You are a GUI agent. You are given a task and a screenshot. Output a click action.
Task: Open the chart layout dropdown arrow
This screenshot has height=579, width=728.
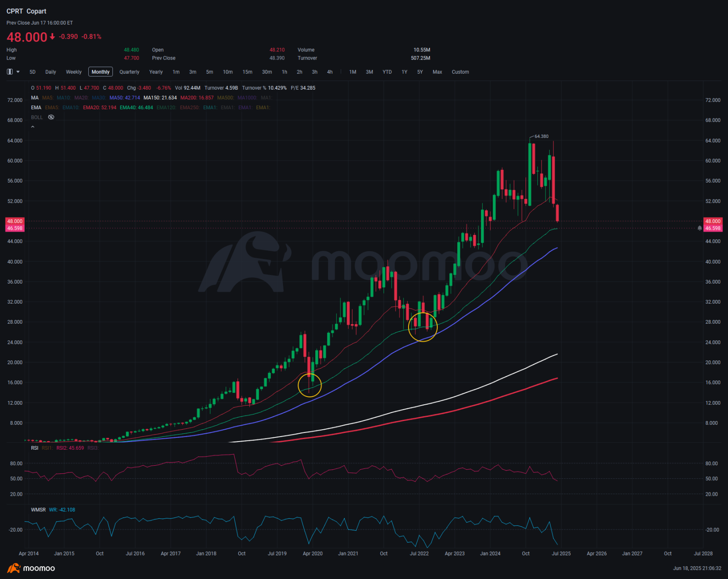coord(18,72)
